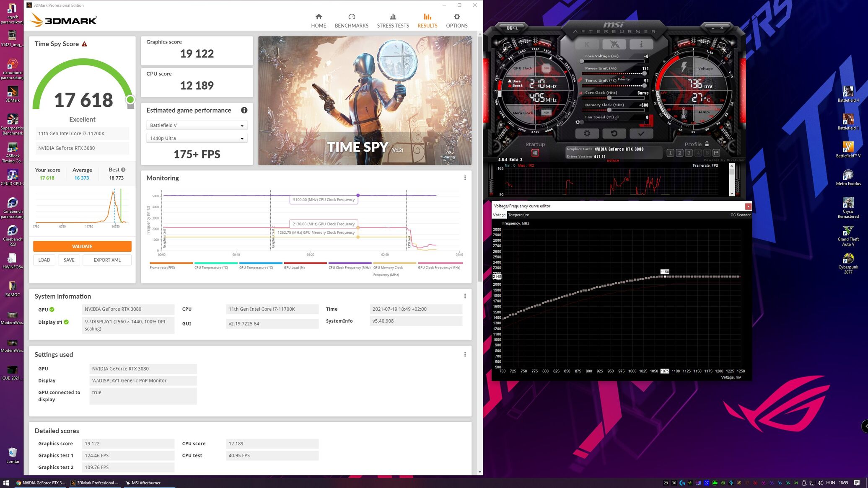Click EXPORT XML button
The width and height of the screenshot is (868, 488).
pyautogui.click(x=107, y=260)
